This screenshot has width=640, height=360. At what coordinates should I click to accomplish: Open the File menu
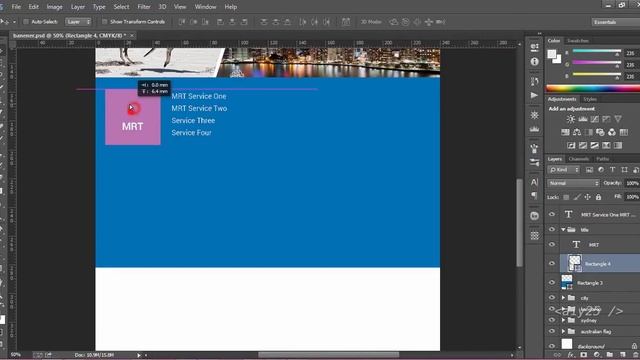coord(16,7)
